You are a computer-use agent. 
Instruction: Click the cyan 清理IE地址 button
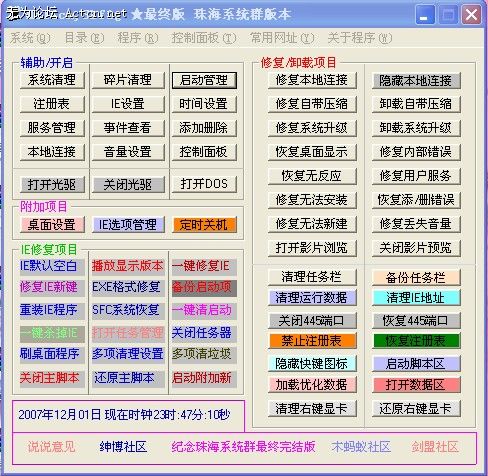point(416,298)
